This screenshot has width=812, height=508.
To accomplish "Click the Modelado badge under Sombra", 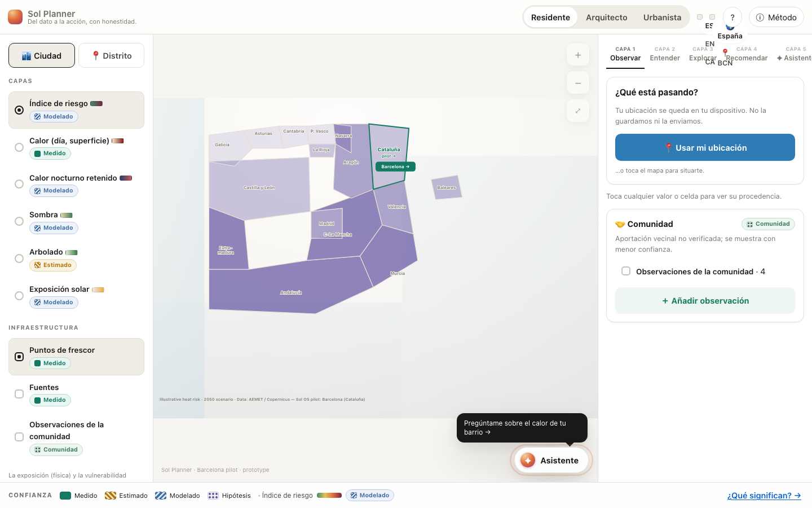I will point(54,228).
